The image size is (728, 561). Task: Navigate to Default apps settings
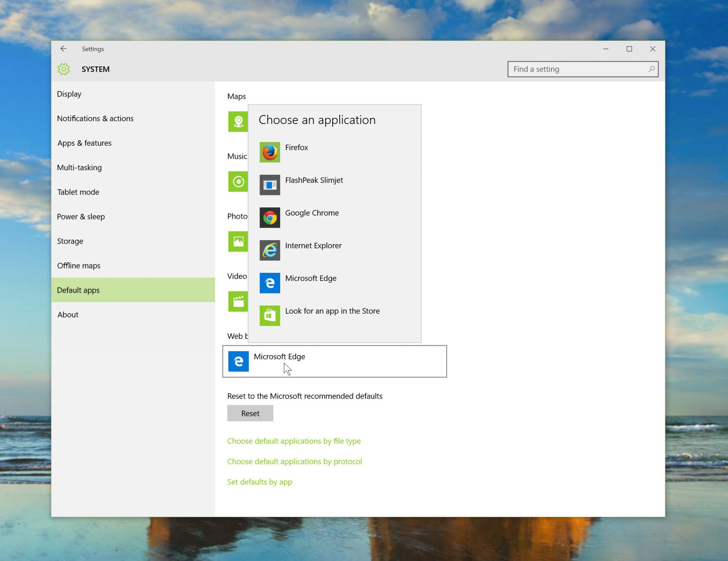point(79,289)
